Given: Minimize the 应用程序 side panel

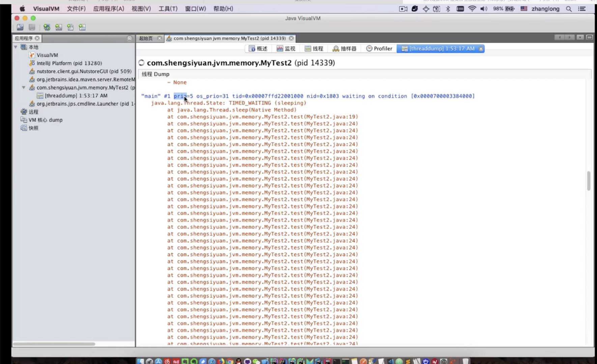Looking at the screenshot, I should [130, 38].
